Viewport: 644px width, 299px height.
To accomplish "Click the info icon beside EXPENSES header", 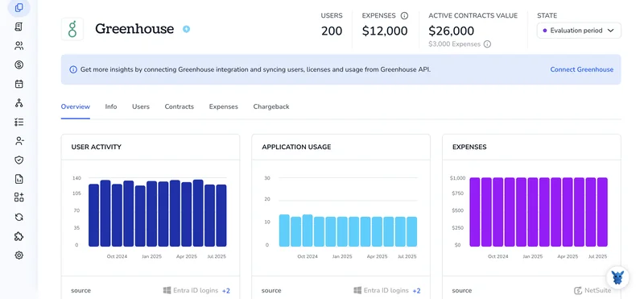I will pos(404,15).
